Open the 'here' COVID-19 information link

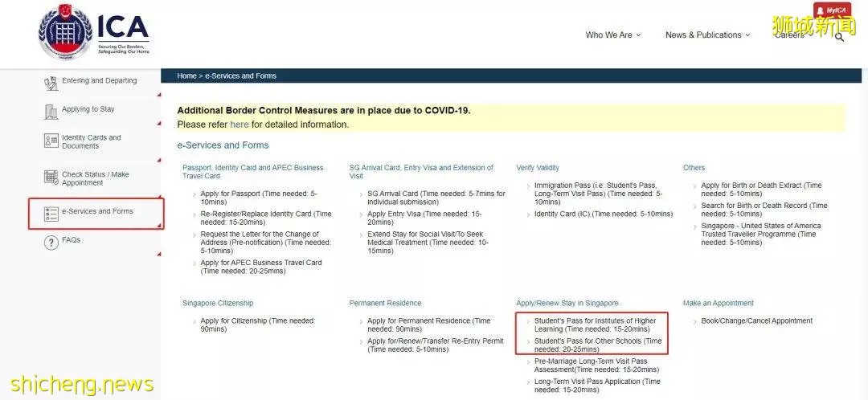240,124
